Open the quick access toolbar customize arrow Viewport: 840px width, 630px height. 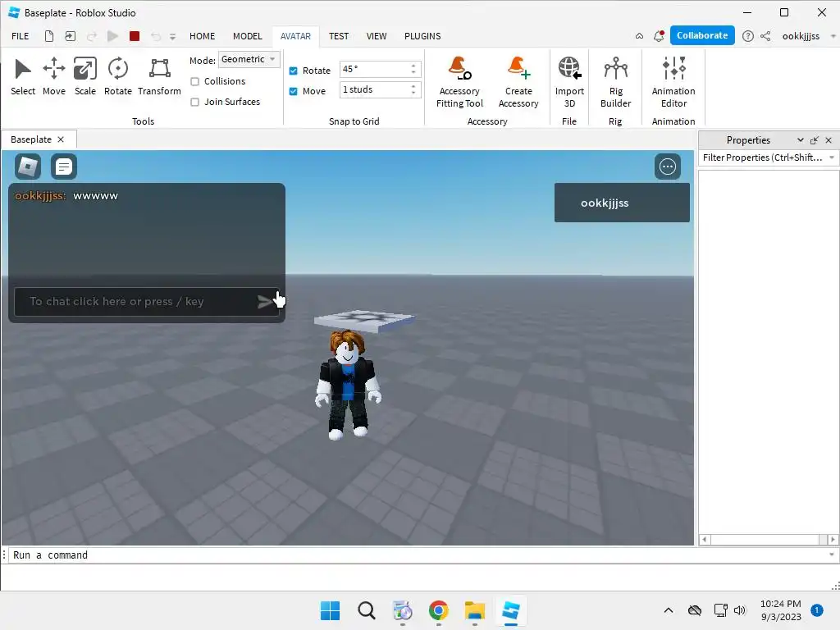pos(172,36)
